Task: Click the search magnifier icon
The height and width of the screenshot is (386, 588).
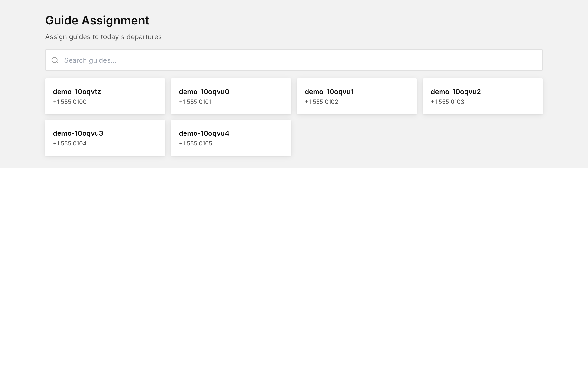Action: (55, 60)
